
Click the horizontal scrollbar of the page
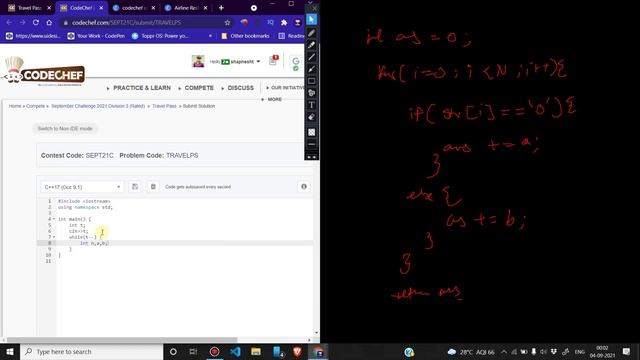122,340
